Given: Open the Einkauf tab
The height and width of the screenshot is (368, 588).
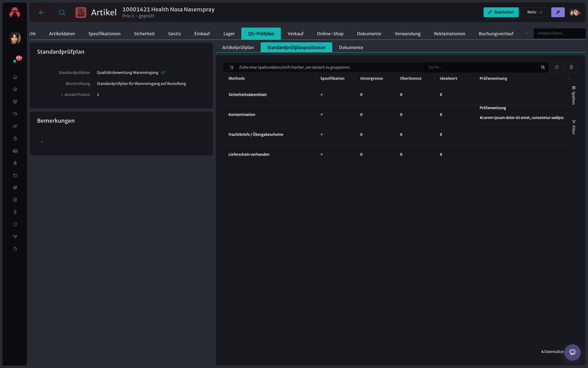Looking at the screenshot, I should click(x=202, y=34).
